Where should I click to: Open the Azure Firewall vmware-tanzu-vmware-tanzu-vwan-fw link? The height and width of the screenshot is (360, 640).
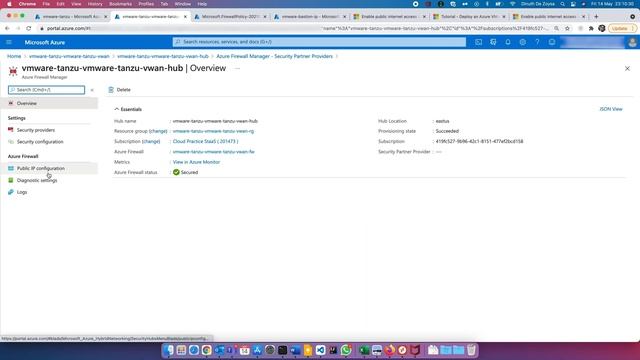213,151
